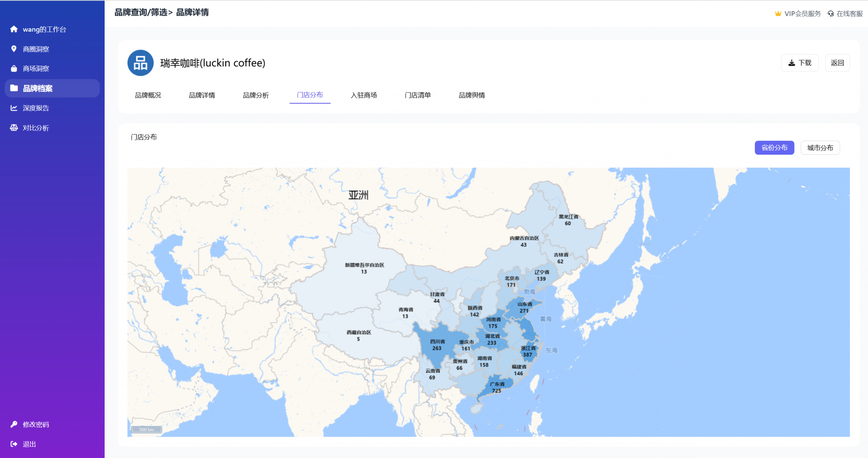Click the home icon beside wang的工作台
Screen dimensions: 868x458
point(14,29)
